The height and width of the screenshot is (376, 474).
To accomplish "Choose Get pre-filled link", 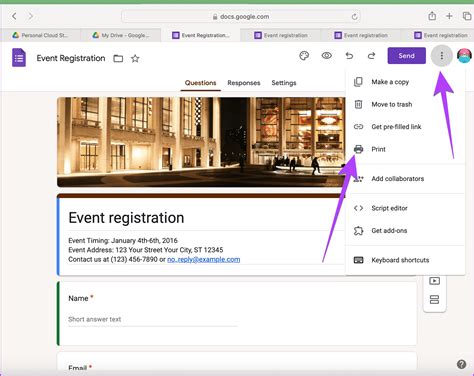I will 405,127.
